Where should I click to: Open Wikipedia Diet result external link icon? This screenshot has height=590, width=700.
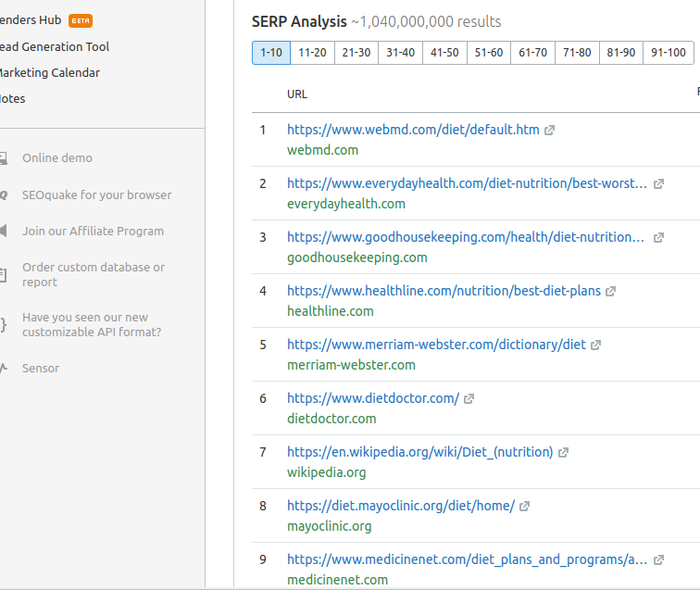click(563, 453)
